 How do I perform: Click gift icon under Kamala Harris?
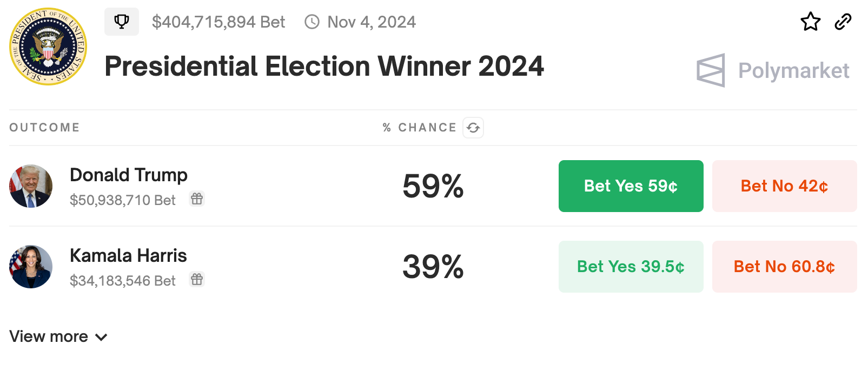pyautogui.click(x=197, y=280)
